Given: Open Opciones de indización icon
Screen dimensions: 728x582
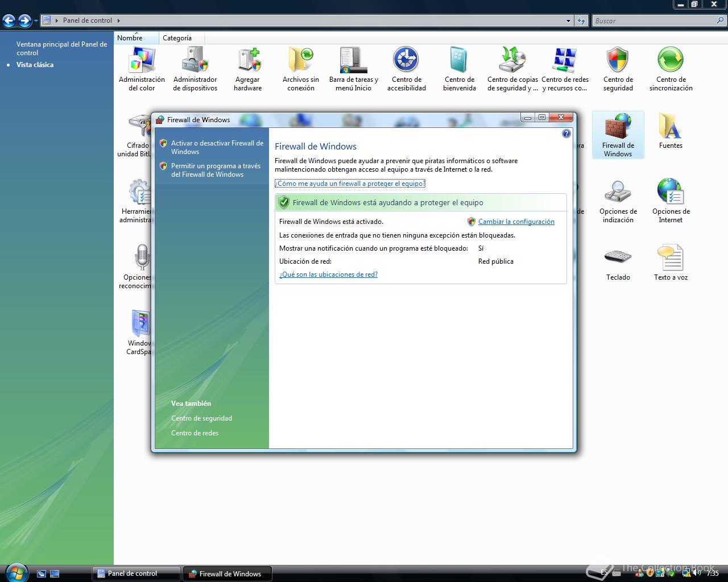Looking at the screenshot, I should pyautogui.click(x=618, y=201).
